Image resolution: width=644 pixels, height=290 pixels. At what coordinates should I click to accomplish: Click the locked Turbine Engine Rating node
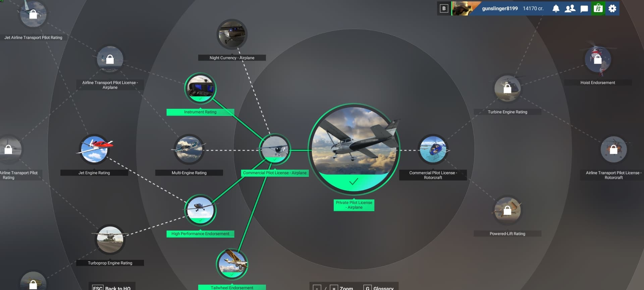(507, 88)
